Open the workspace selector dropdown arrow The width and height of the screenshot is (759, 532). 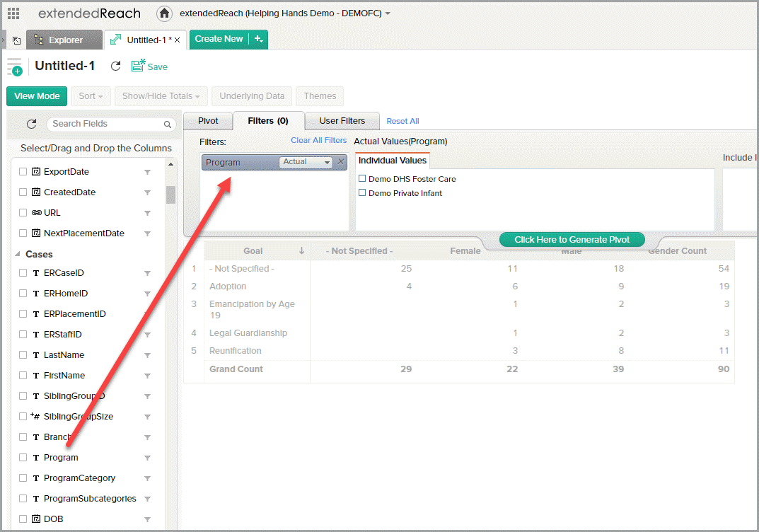point(388,13)
